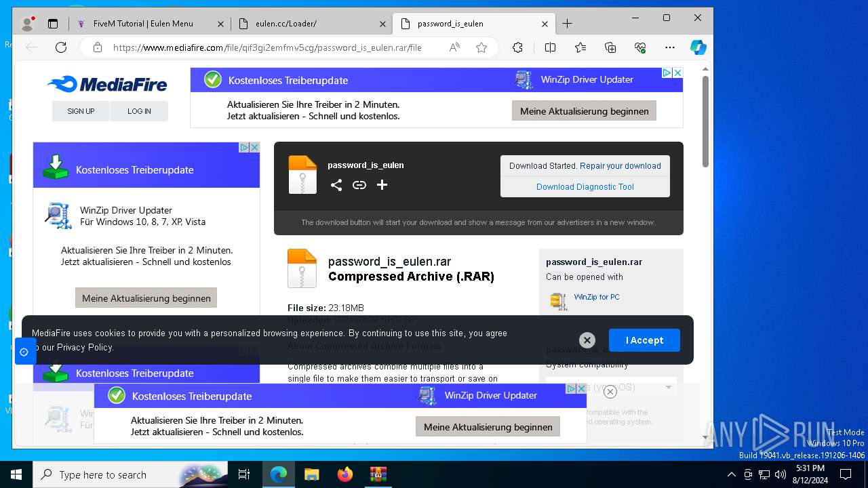Close the top banner ad via its X
The height and width of the screenshot is (488, 868).
677,73
